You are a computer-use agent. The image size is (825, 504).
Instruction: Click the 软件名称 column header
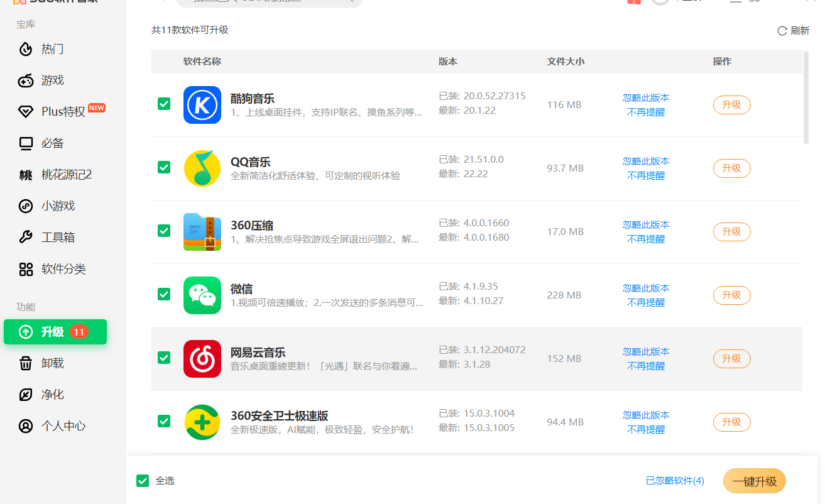click(x=202, y=62)
